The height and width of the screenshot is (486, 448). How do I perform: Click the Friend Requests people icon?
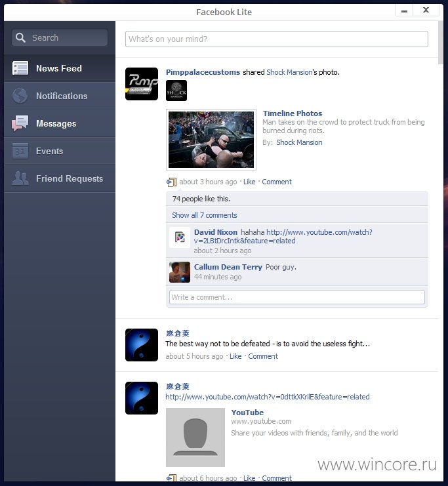[x=20, y=178]
